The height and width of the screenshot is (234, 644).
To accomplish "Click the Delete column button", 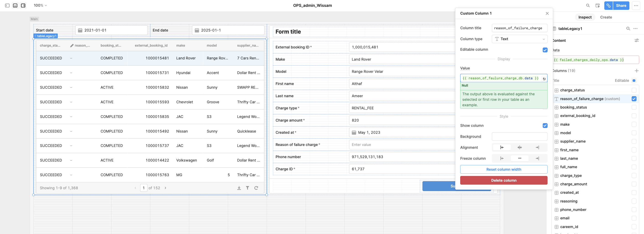I will pyautogui.click(x=504, y=180).
